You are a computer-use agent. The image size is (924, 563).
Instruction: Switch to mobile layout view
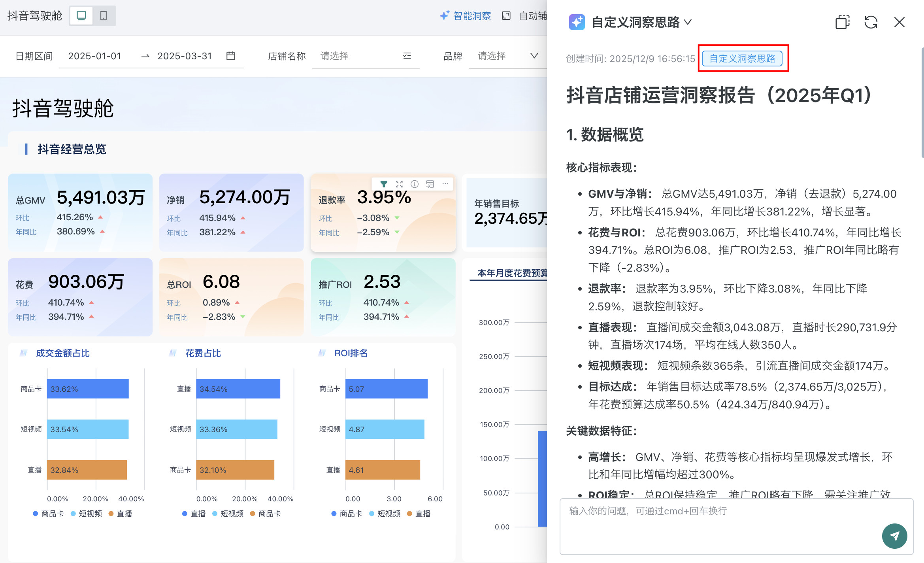104,16
